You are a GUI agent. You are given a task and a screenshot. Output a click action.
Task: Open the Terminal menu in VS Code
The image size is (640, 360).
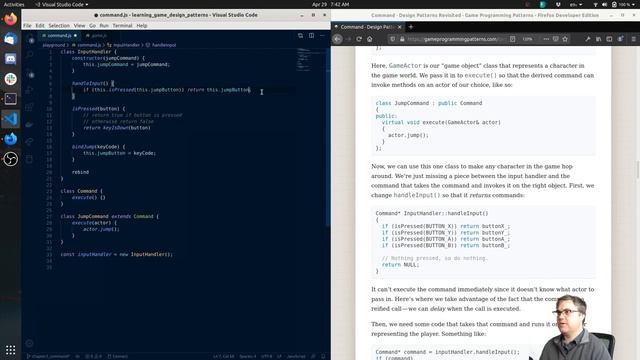point(122,26)
